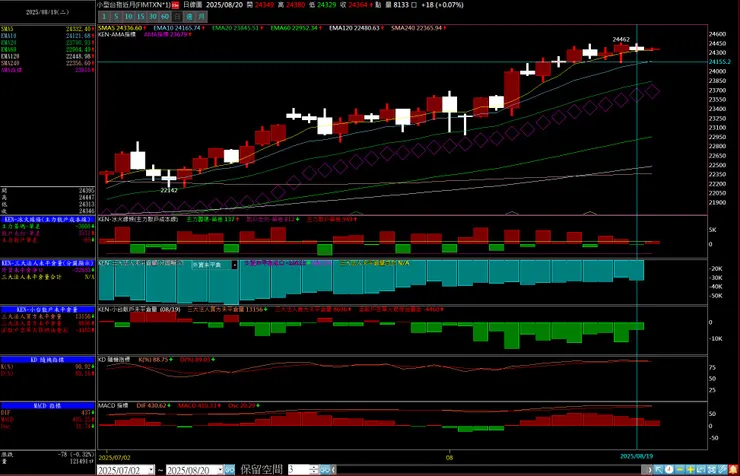Image resolution: width=740 pixels, height=476 pixels.
Task: Click GO button next to end date
Action: point(229,470)
